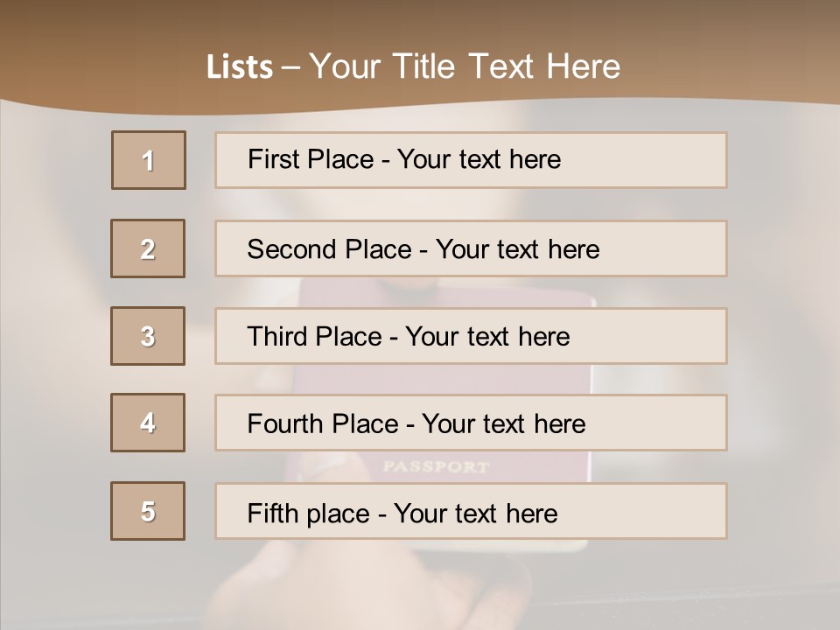
Task: Click the Third Place text box
Action: [x=471, y=336]
